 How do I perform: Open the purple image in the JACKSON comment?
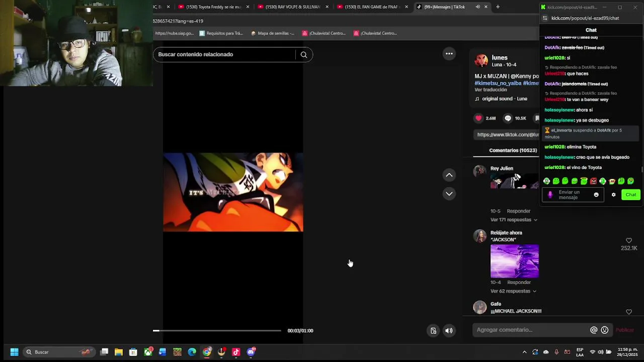[515, 261]
